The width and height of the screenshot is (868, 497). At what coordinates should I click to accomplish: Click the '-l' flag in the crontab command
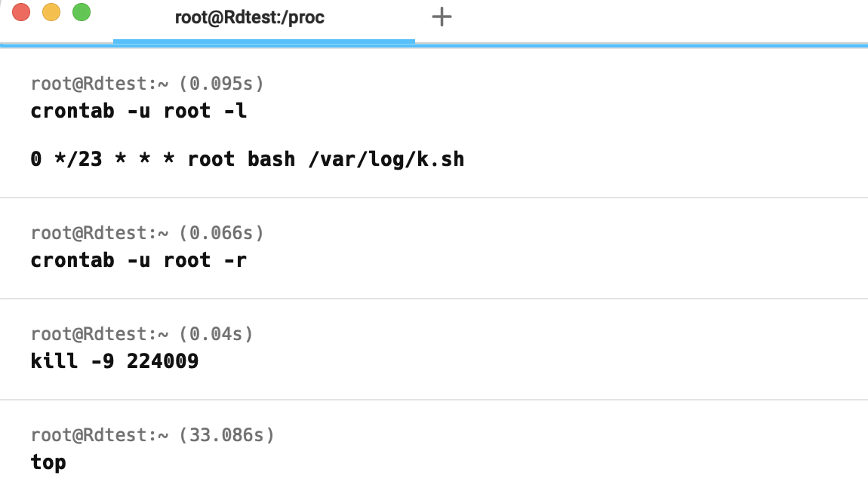coord(235,111)
